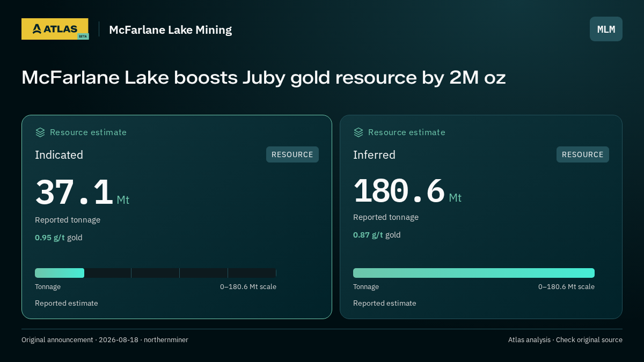Click the RESOURCE badge in the Inferred card

tap(583, 154)
